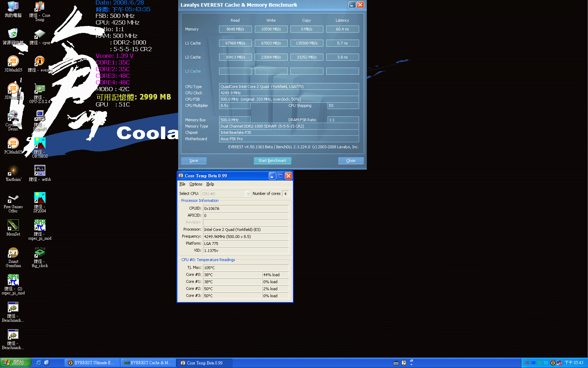Image resolution: width=588 pixels, height=368 pixels.
Task: Click Core #0 44% load value
Action: 275,275
